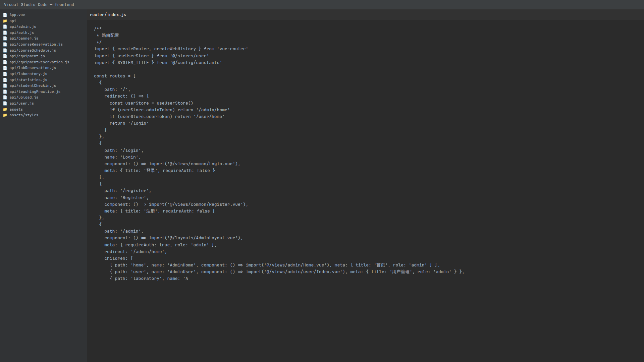Open api/teachingPractice.js file
The image size is (644, 362).
coord(35,92)
